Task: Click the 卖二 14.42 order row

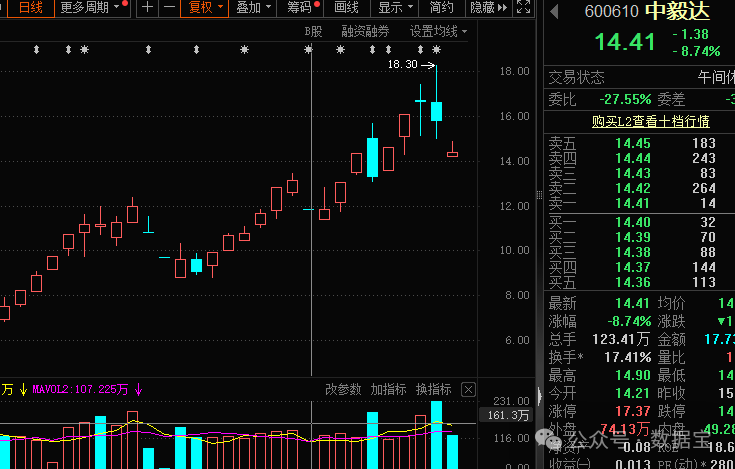Action: click(x=632, y=188)
